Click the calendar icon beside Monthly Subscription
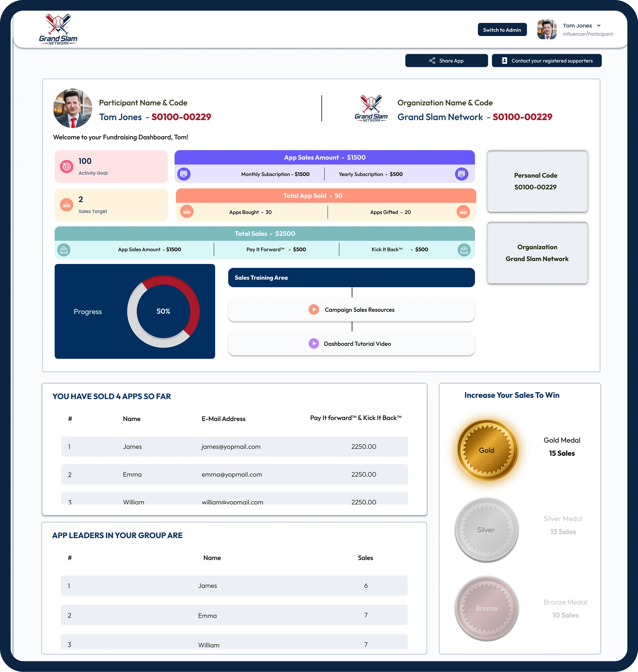Screen dimensions: 638x672 pyautogui.click(x=184, y=174)
